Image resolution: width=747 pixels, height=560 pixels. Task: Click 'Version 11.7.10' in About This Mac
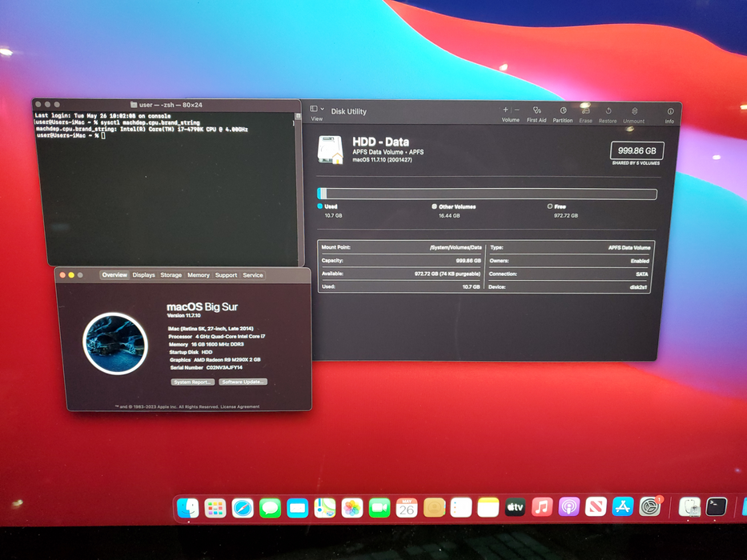point(184,316)
